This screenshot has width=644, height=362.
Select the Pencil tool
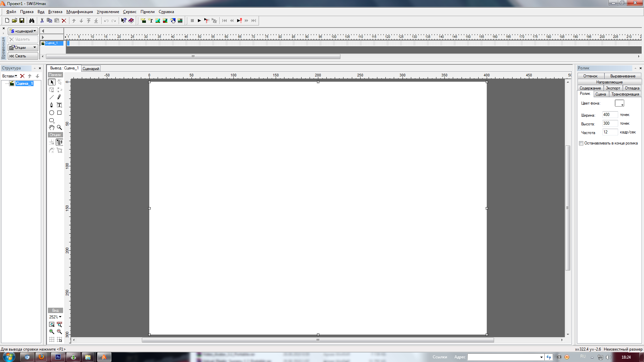(x=59, y=97)
